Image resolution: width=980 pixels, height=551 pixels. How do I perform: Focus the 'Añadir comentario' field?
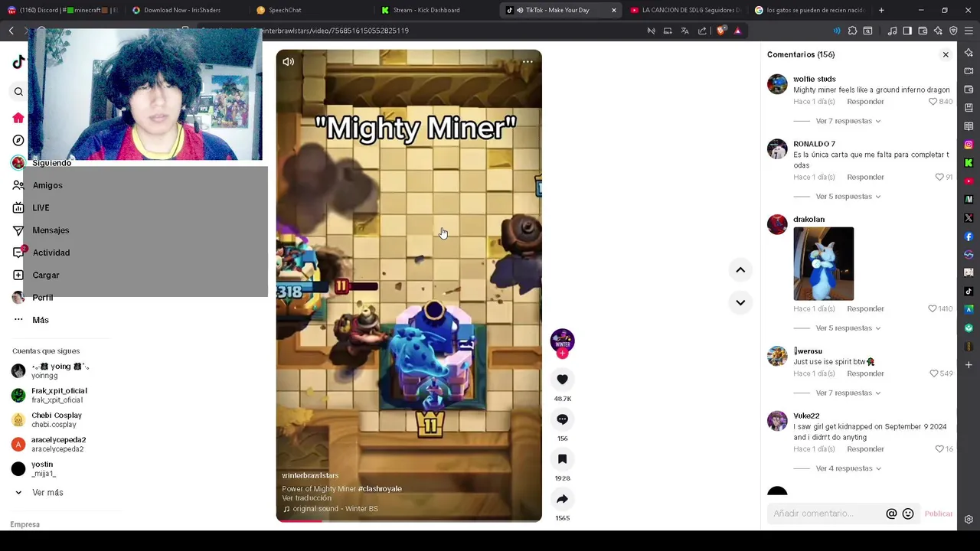[x=825, y=514]
